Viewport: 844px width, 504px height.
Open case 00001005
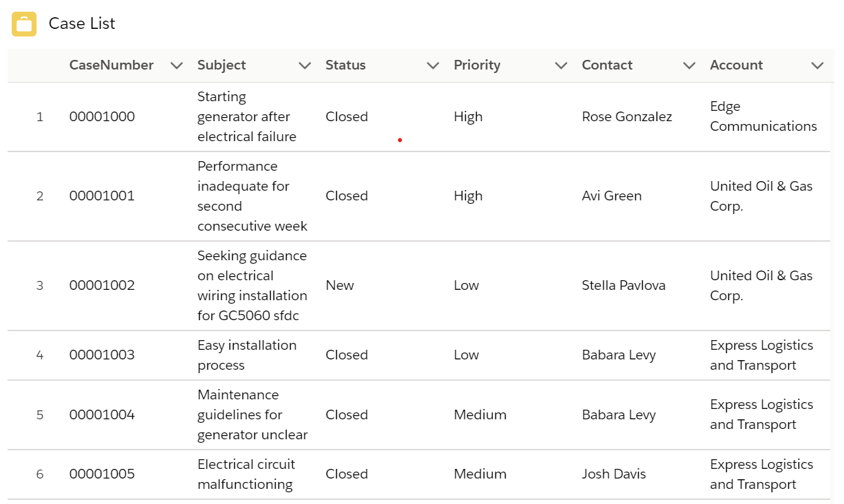[x=102, y=474]
